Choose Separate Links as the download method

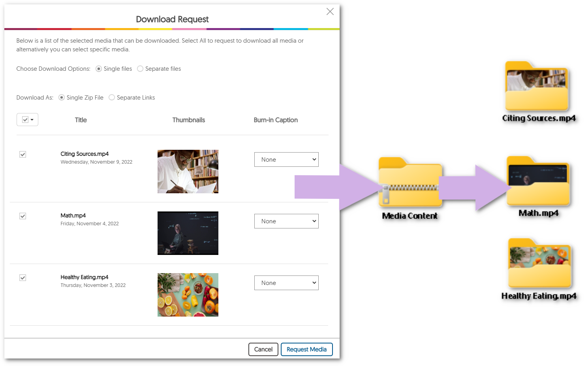(x=112, y=97)
